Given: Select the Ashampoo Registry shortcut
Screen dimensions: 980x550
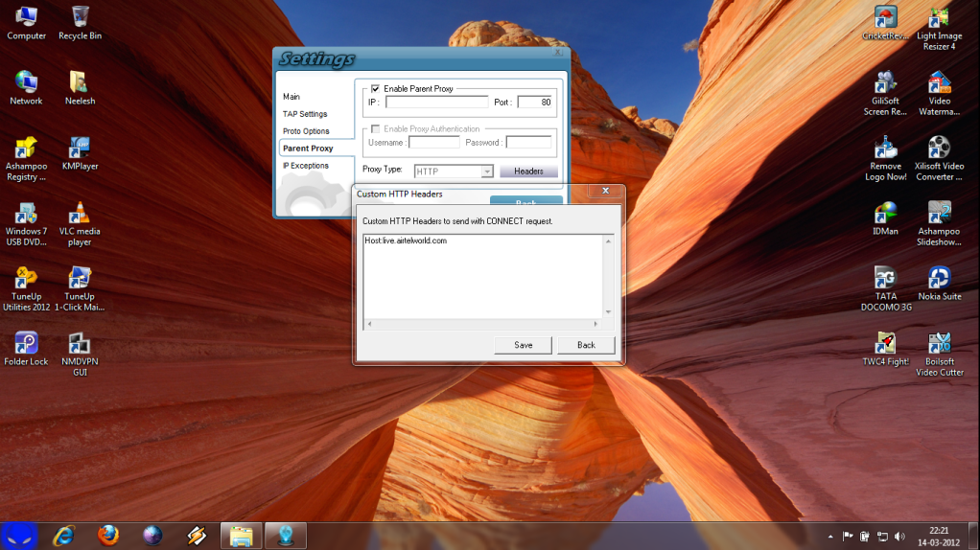Looking at the screenshot, I should pos(26,159).
